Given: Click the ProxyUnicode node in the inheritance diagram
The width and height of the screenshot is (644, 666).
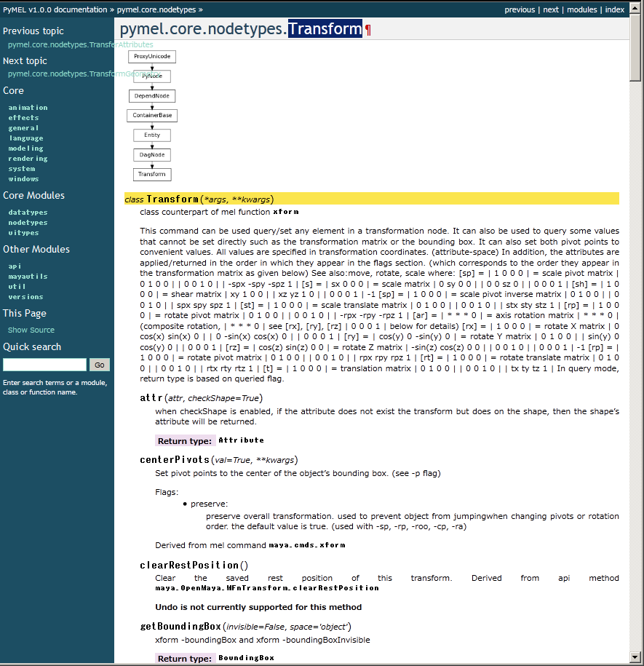Looking at the screenshot, I should [x=152, y=57].
